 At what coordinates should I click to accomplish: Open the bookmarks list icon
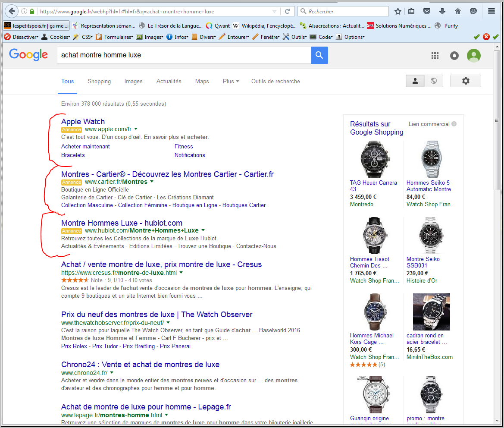[411, 11]
